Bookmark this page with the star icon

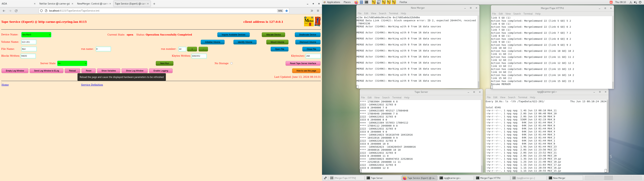(287, 11)
